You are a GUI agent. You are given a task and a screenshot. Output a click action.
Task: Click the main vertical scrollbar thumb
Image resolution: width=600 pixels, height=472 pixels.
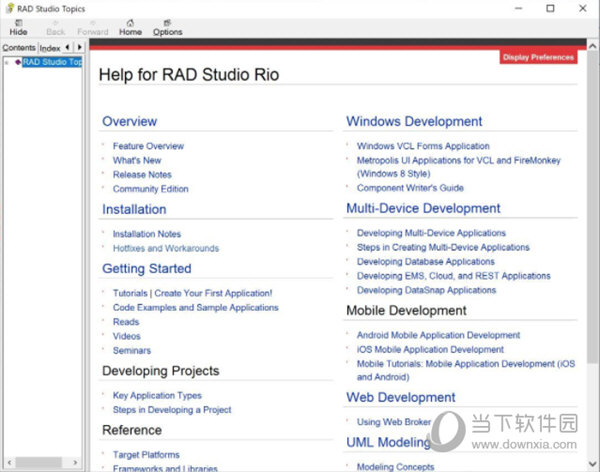click(x=593, y=209)
